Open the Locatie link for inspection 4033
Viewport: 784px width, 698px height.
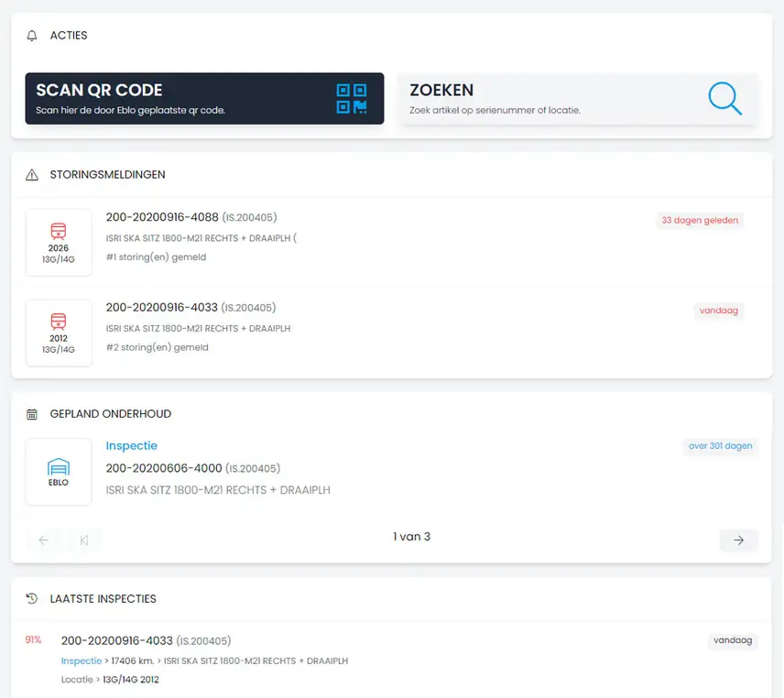[76, 679]
